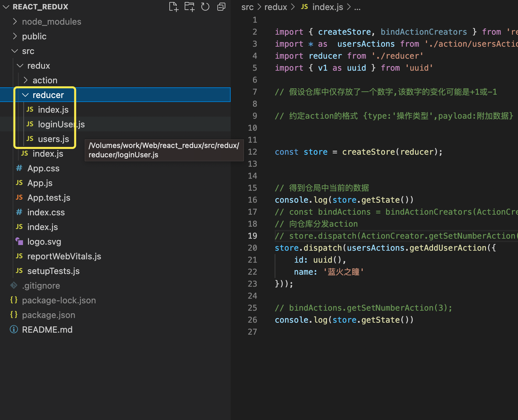Open the .gitignore file

115,286
